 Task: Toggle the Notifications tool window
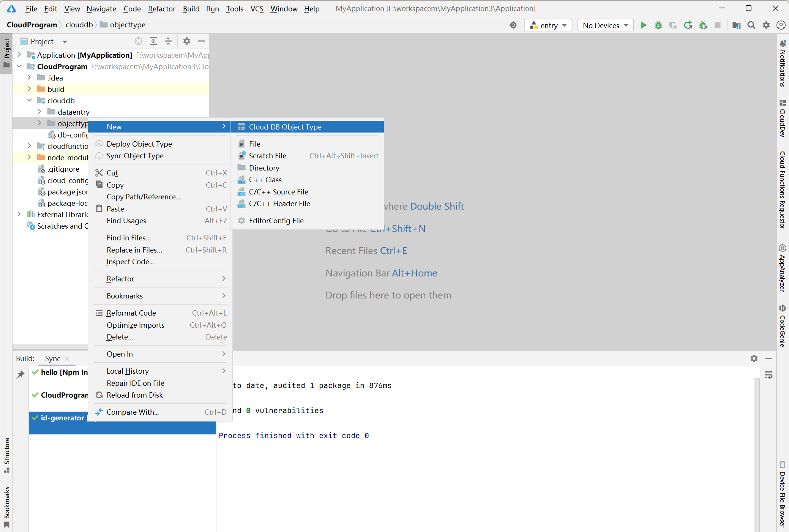pos(782,65)
